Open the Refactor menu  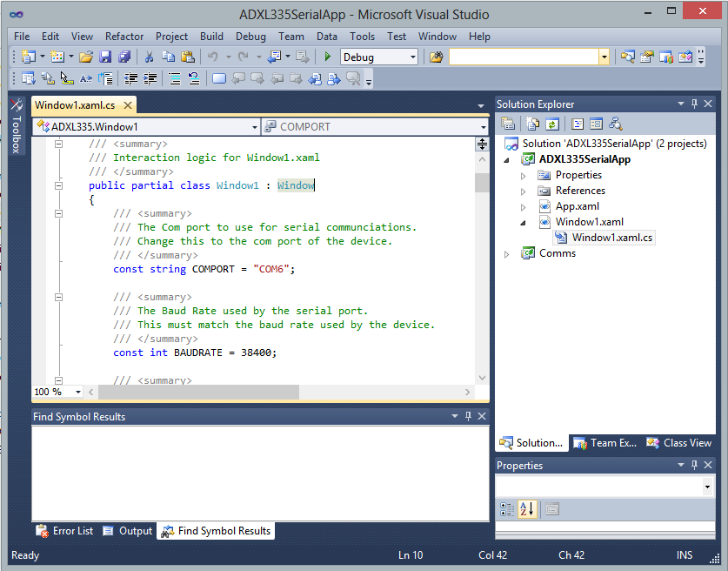point(124,37)
